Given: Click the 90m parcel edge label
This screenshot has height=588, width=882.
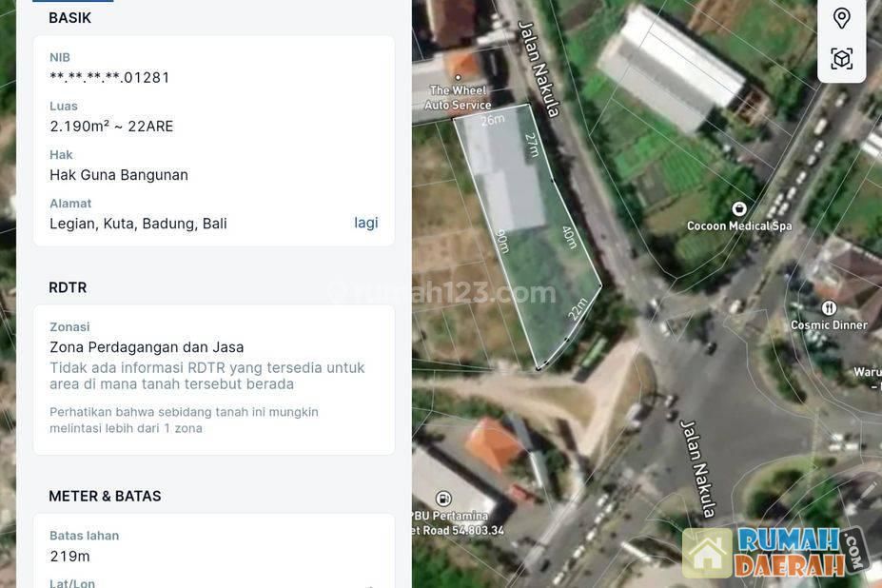Looking at the screenshot, I should [x=501, y=241].
